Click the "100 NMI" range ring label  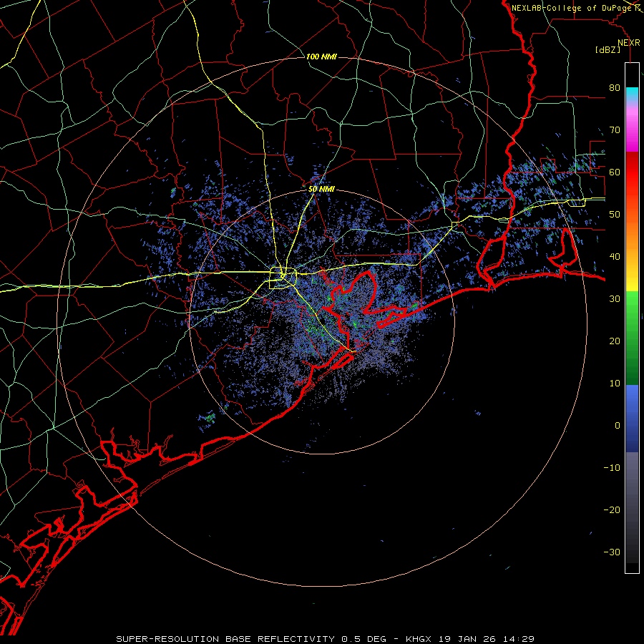tap(321, 57)
